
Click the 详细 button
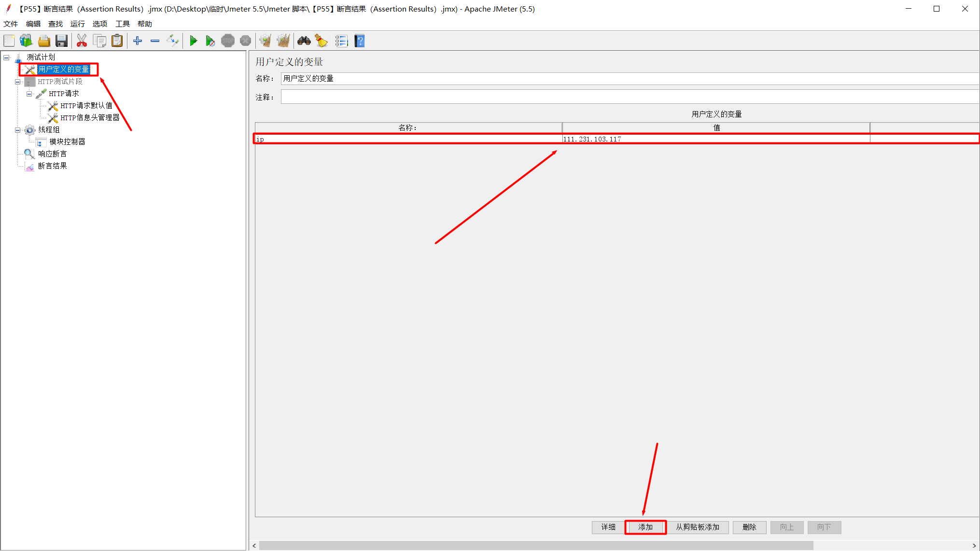608,527
